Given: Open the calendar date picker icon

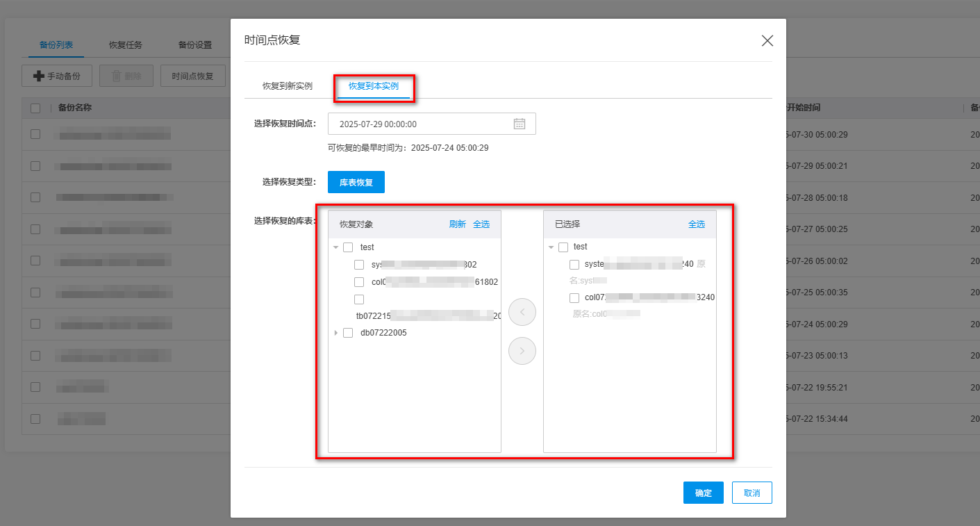Looking at the screenshot, I should click(x=519, y=124).
